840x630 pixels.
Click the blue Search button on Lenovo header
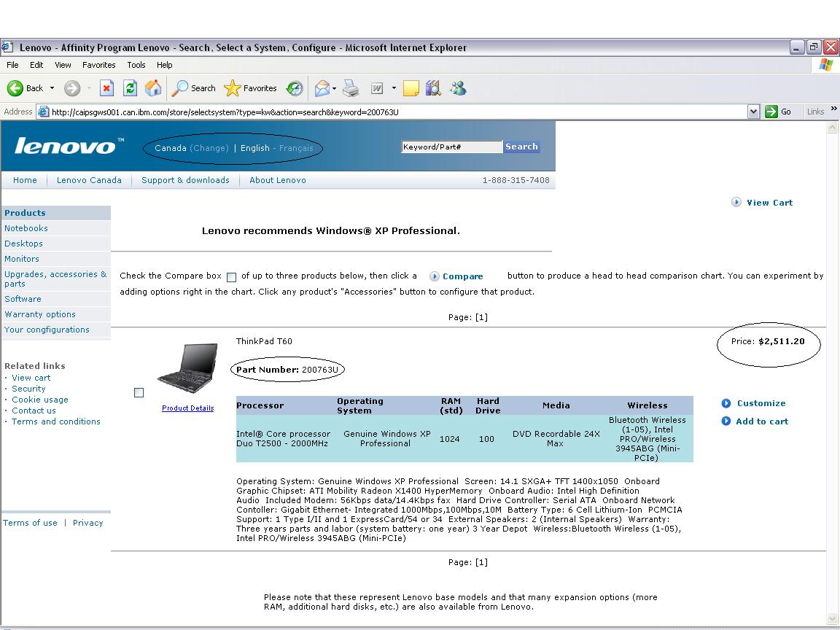coord(521,147)
